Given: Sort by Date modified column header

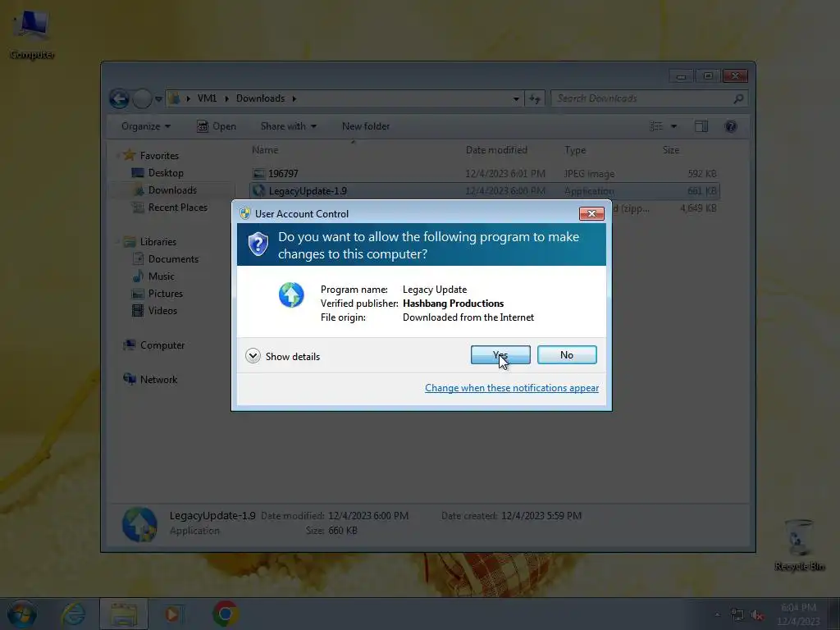Looking at the screenshot, I should click(496, 150).
